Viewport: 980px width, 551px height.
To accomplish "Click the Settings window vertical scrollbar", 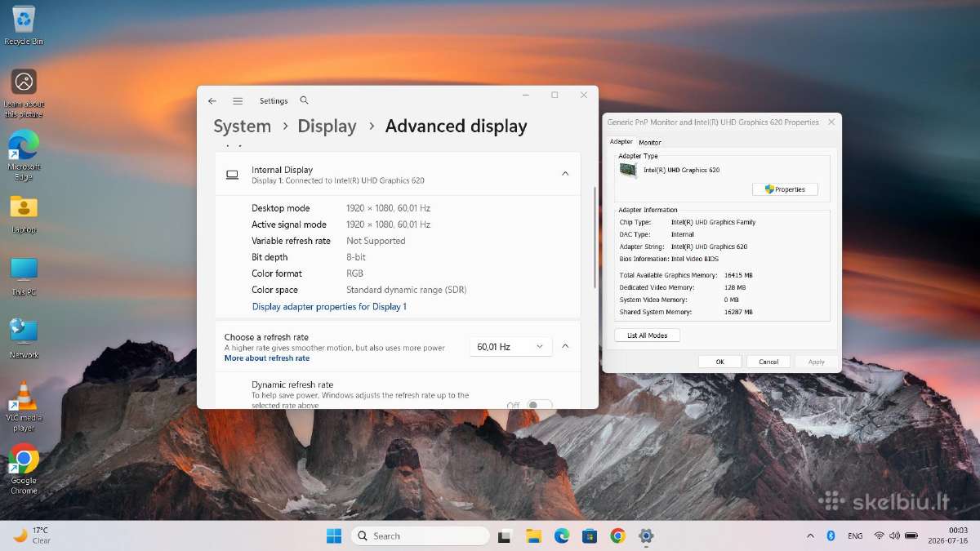I will click(x=595, y=237).
